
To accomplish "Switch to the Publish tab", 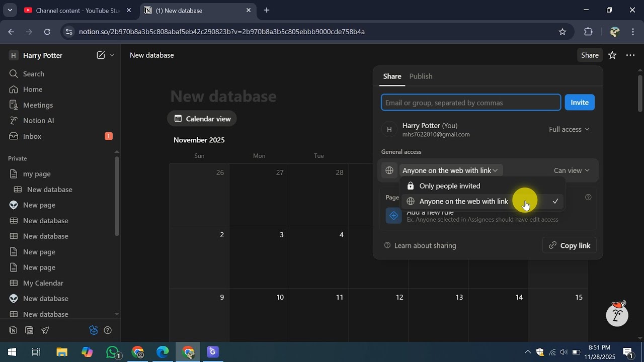I will coord(421,76).
